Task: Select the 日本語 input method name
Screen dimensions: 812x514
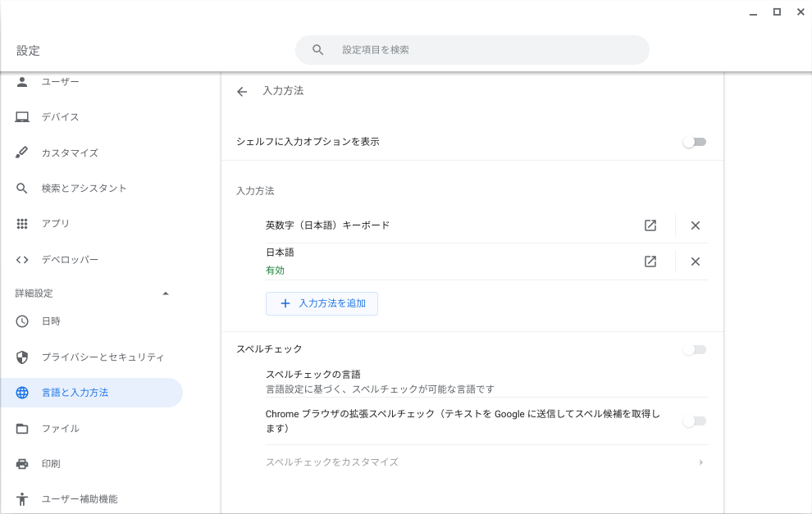Action: tap(281, 252)
